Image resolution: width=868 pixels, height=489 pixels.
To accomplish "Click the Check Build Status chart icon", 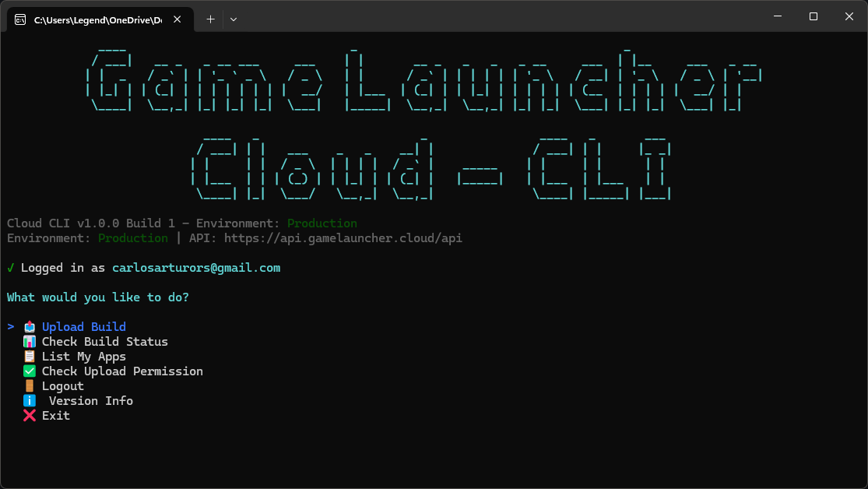I will click(x=30, y=342).
